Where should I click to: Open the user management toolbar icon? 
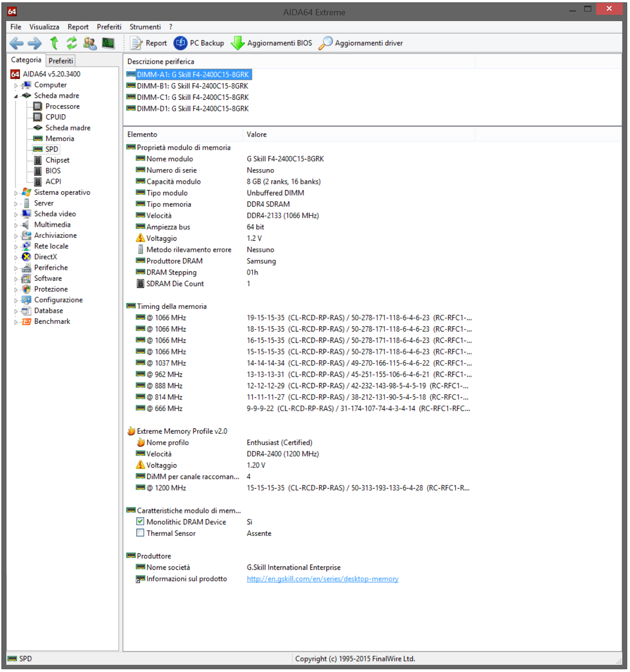click(x=89, y=43)
